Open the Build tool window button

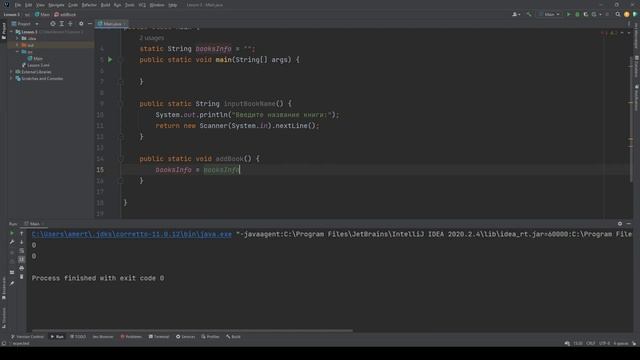(x=233, y=337)
